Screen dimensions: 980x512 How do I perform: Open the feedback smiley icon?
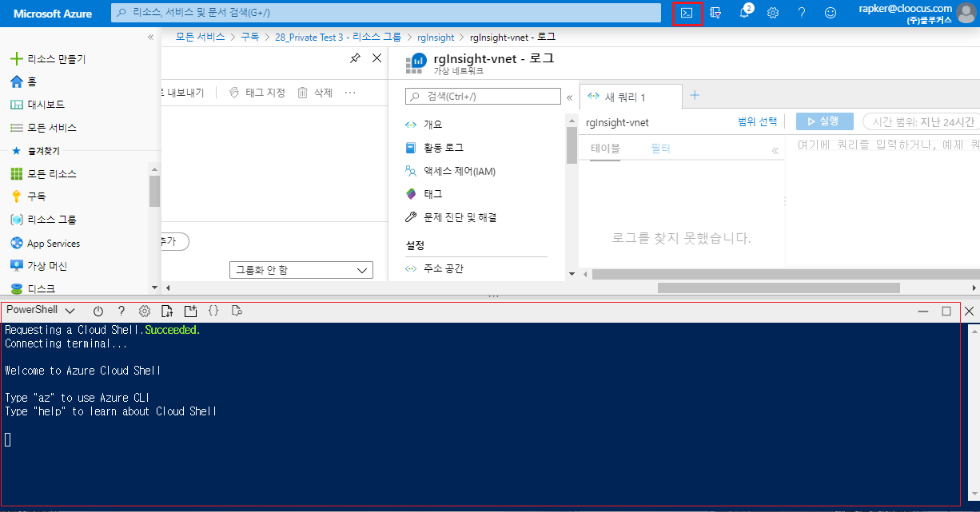831,13
